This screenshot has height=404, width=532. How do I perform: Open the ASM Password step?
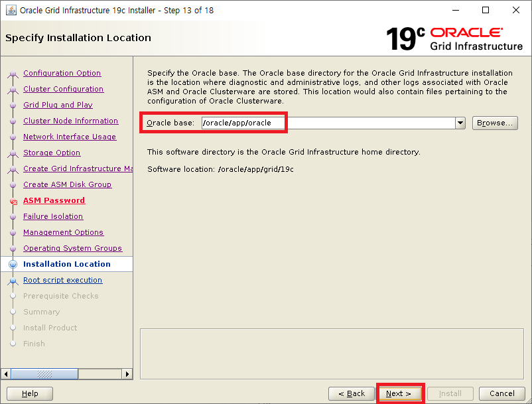[x=54, y=200]
